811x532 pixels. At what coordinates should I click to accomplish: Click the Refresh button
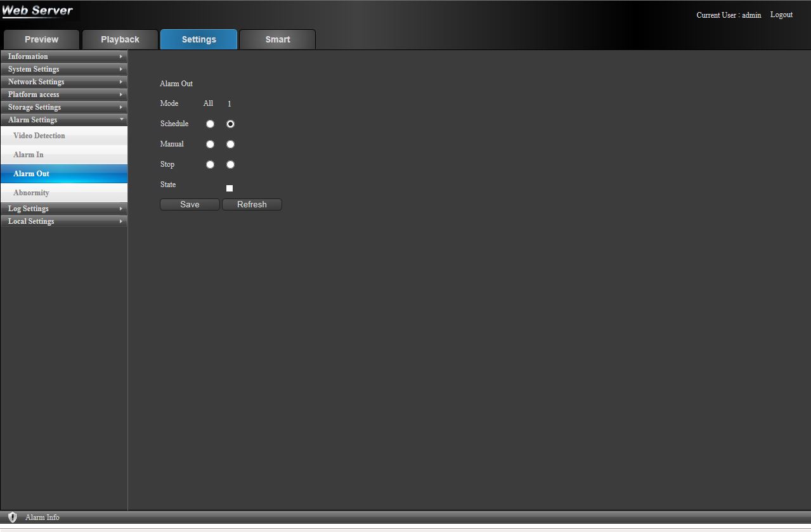pos(252,205)
